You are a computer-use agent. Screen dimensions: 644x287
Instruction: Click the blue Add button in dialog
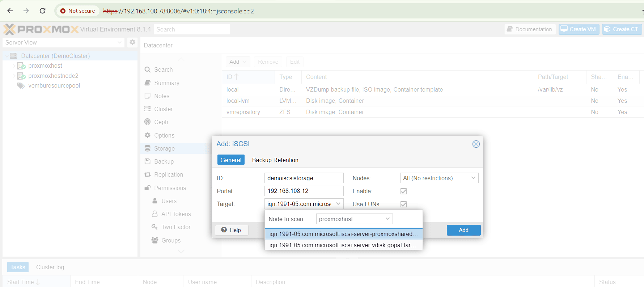click(x=463, y=230)
